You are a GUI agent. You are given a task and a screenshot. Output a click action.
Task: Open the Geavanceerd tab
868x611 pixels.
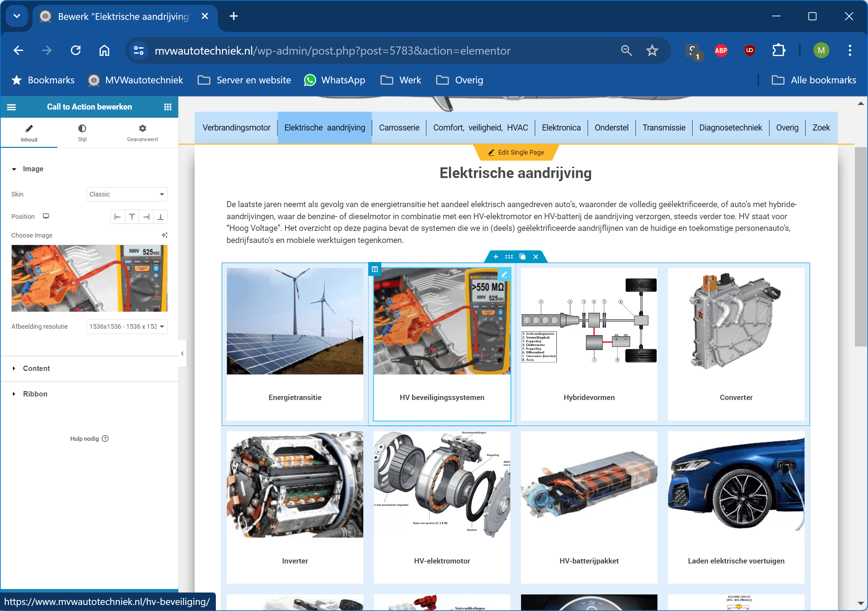coord(142,132)
